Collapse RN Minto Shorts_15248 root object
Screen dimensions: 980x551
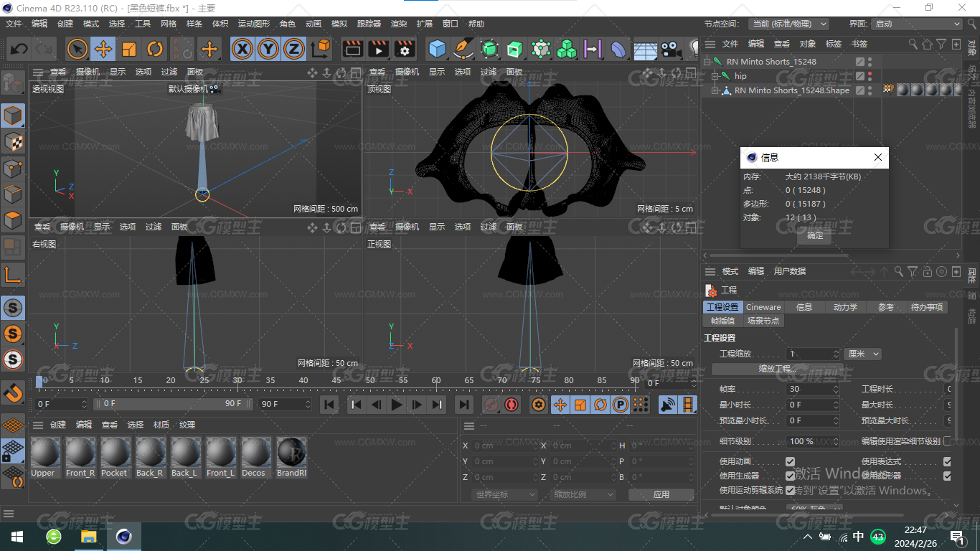(707, 62)
